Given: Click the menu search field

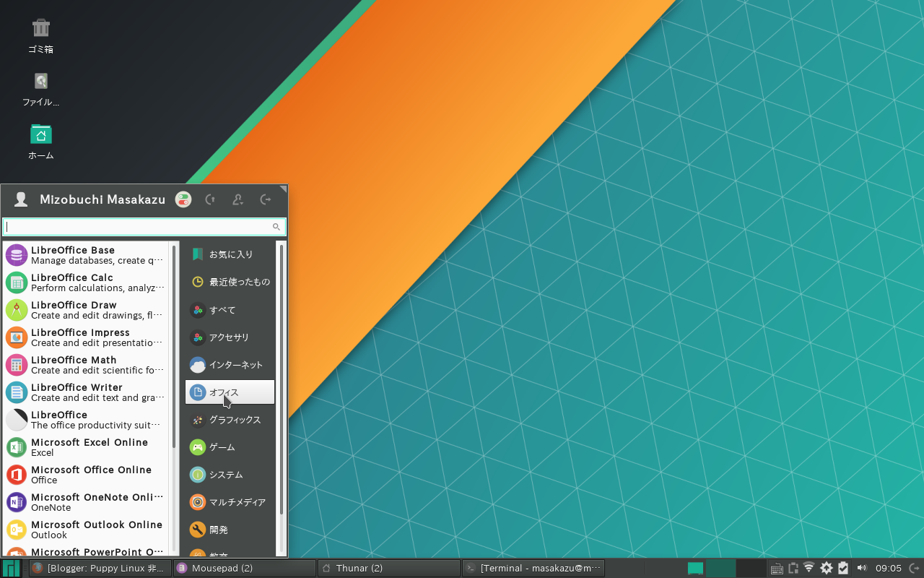Looking at the screenshot, I should (144, 227).
